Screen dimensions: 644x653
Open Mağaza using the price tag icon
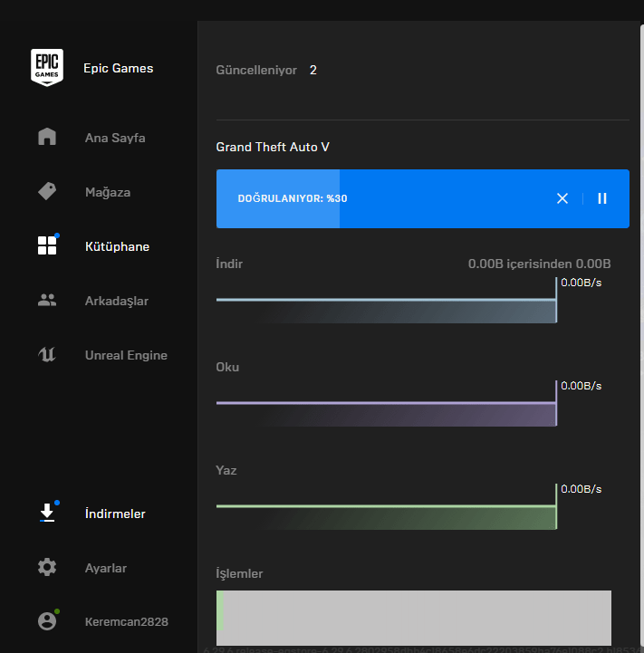point(47,192)
